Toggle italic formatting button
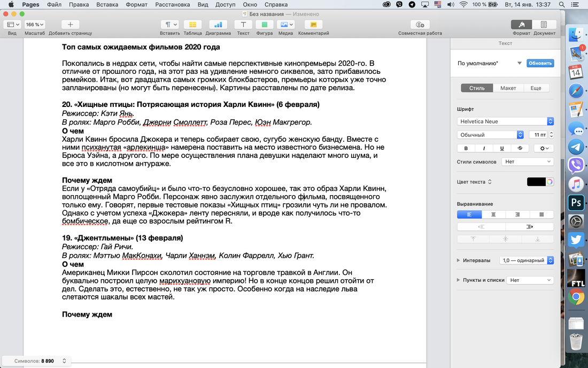Screen dimensions: 588x368 484,148
